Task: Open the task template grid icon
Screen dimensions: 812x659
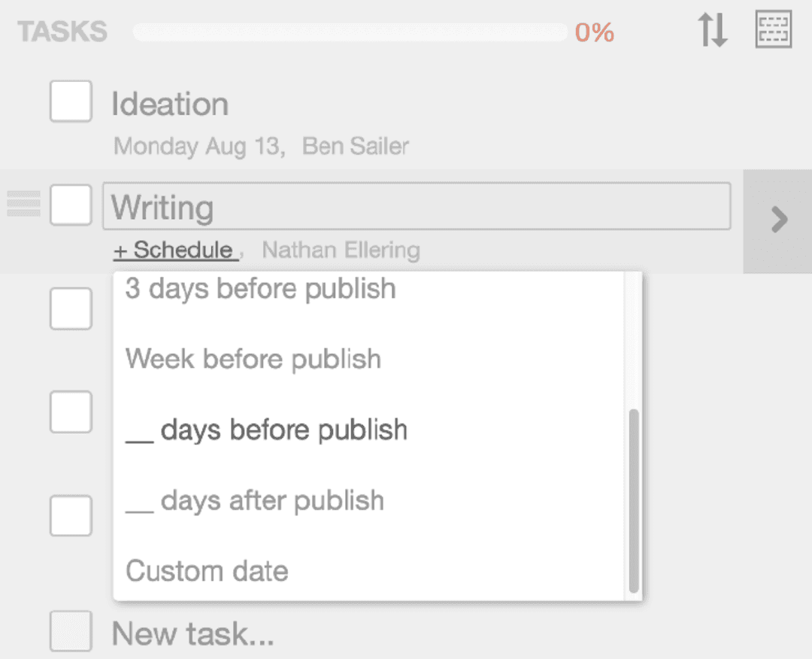Action: pyautogui.click(x=774, y=30)
